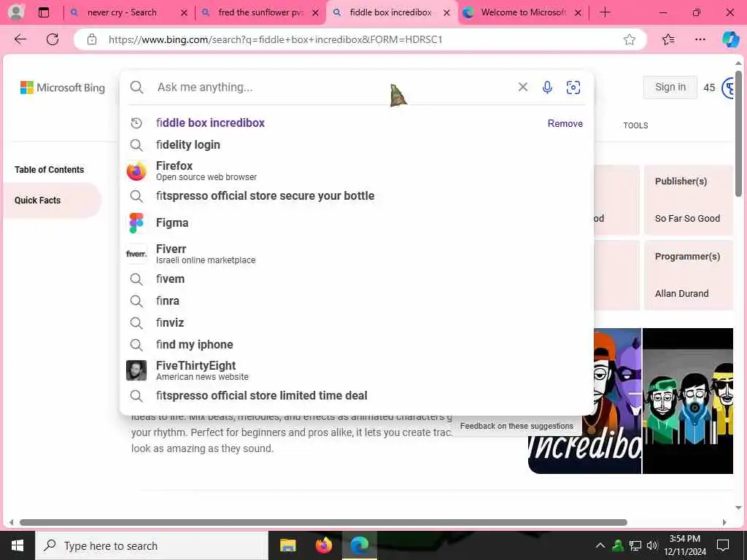Click the taskbar 'Type here to search' box
The height and width of the screenshot is (560, 747).
(x=152, y=545)
